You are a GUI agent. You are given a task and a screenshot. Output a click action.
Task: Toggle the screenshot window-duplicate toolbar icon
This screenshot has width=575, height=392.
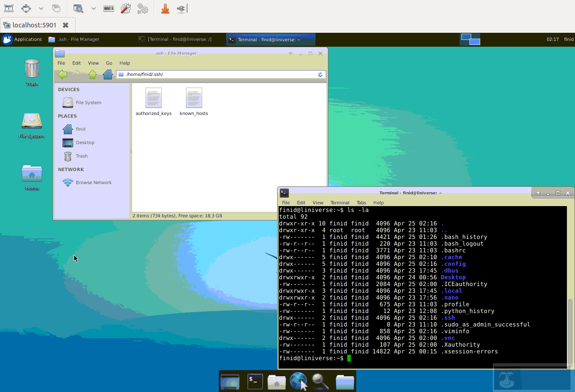click(x=56, y=9)
